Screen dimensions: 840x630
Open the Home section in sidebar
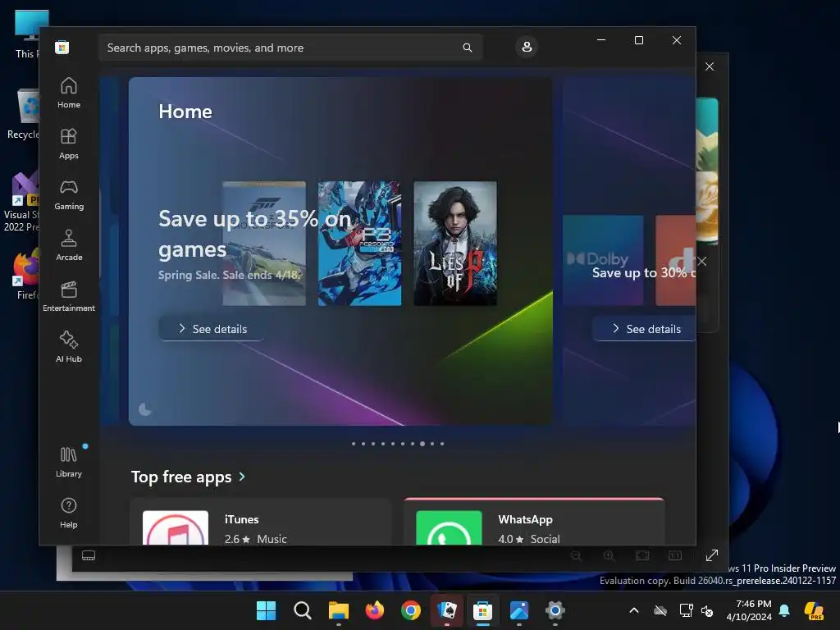pos(69,94)
